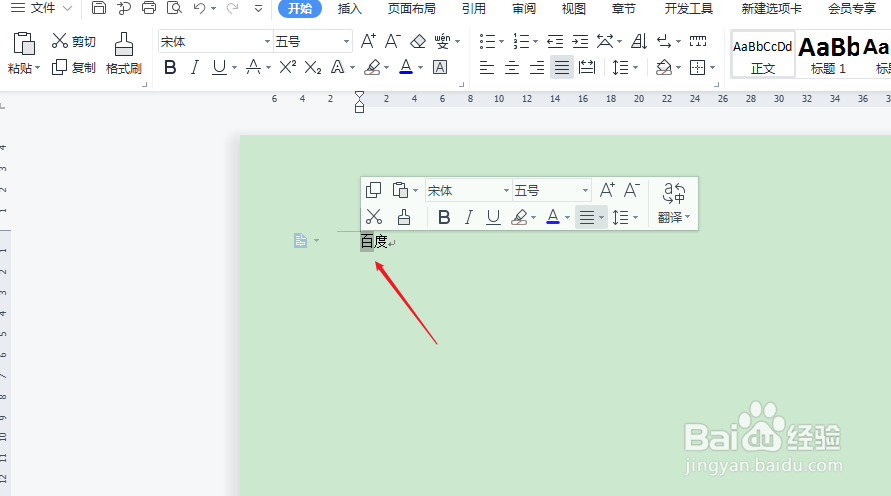The height and width of the screenshot is (496, 891).
Task: Click Format Painter in floating mini toolbar
Action: pyautogui.click(x=404, y=217)
